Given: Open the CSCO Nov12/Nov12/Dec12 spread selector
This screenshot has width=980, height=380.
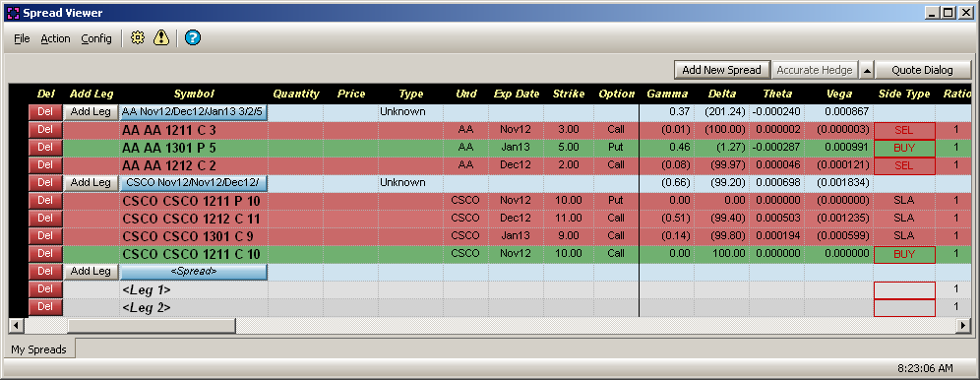Looking at the screenshot, I should [x=194, y=182].
